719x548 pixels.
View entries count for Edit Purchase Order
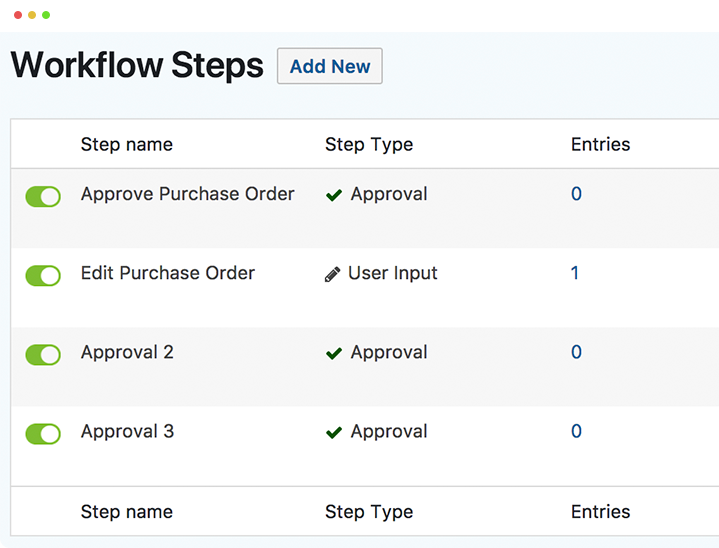click(575, 273)
